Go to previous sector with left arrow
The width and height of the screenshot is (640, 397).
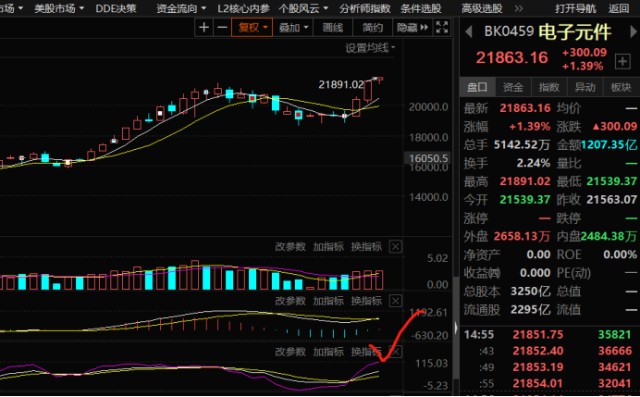coord(469,32)
